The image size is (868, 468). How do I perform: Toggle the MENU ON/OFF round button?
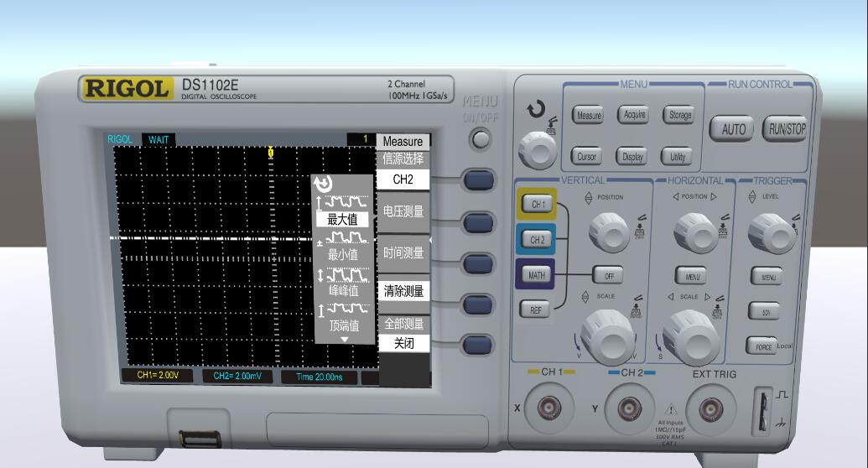tap(481, 139)
